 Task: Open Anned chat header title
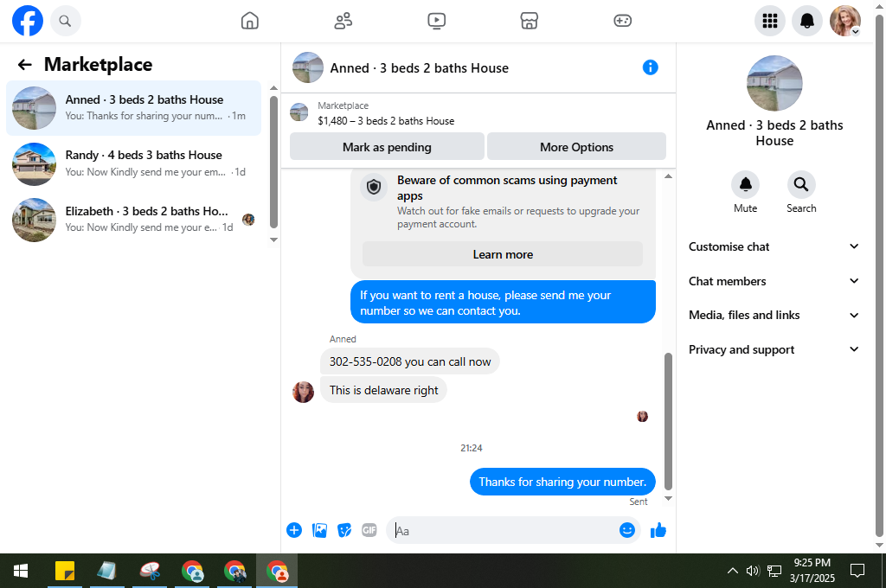420,68
